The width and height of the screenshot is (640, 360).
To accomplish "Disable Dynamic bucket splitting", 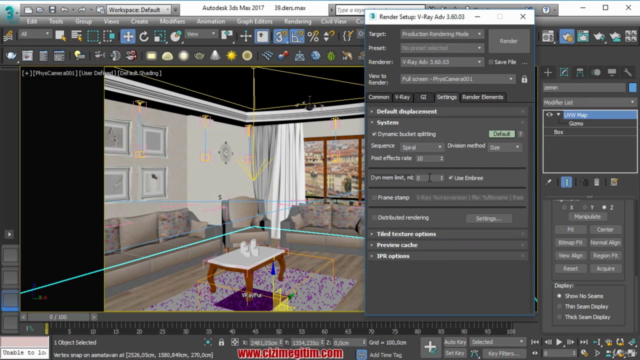I will tap(374, 134).
